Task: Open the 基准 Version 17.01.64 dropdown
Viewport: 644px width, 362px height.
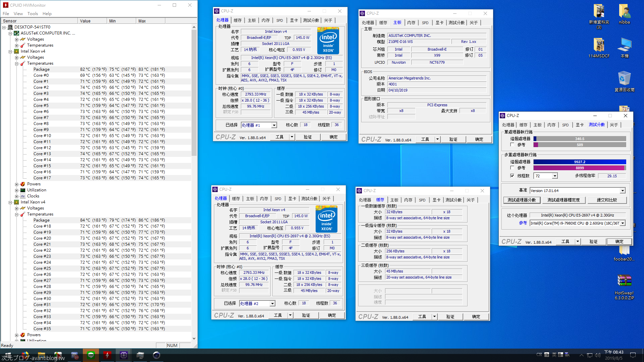Action: pyautogui.click(x=623, y=191)
